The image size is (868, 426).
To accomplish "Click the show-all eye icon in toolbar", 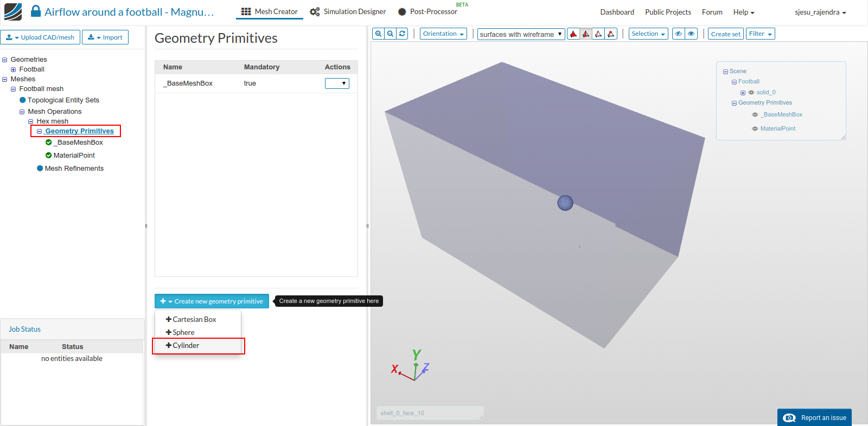I will pyautogui.click(x=691, y=34).
